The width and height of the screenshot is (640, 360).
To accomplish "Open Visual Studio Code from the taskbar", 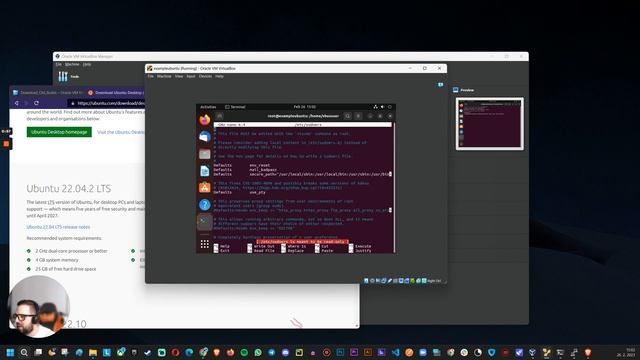I will [x=396, y=352].
